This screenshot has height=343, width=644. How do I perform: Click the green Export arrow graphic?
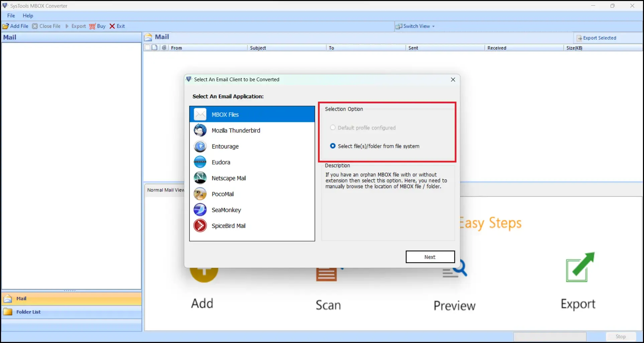point(580,267)
